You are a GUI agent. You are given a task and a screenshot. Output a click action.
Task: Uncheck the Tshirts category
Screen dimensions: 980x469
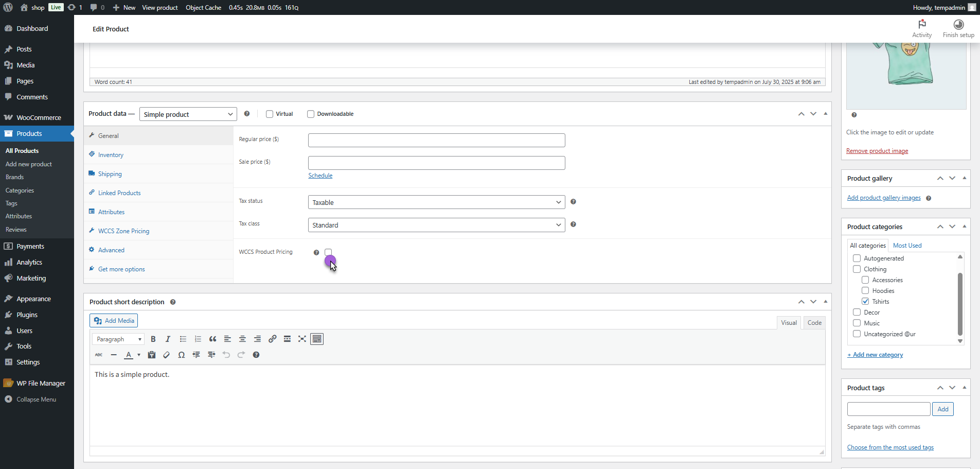click(x=865, y=302)
